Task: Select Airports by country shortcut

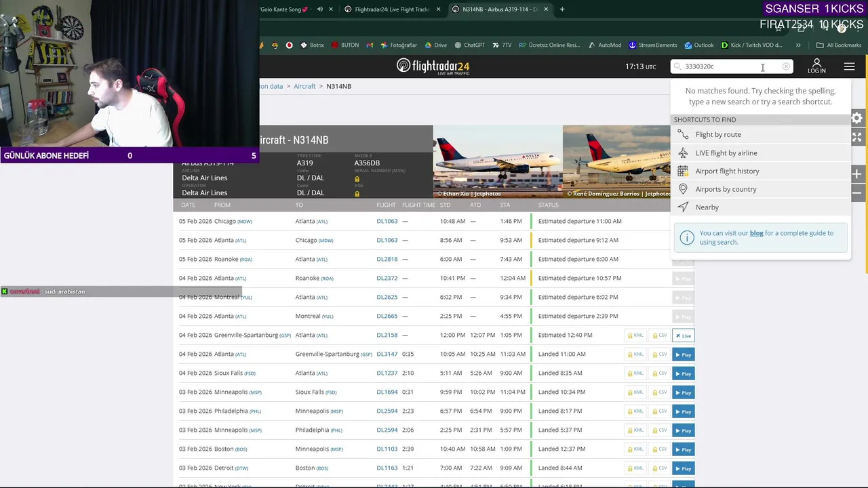Action: pos(759,189)
